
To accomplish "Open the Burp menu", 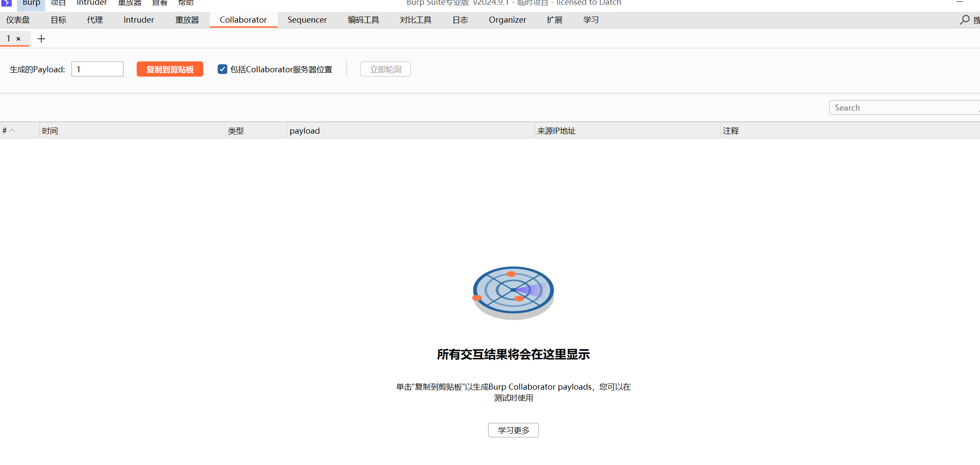I will click(31, 3).
